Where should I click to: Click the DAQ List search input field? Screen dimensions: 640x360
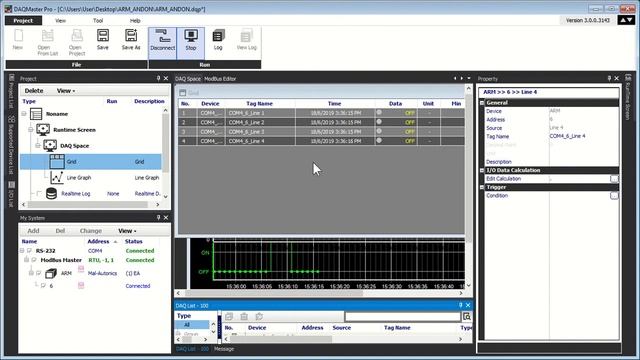click(x=402, y=317)
